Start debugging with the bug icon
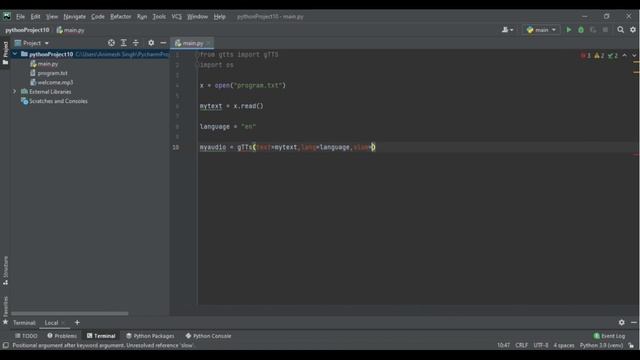Image resolution: width=640 pixels, height=360 pixels. click(x=581, y=30)
